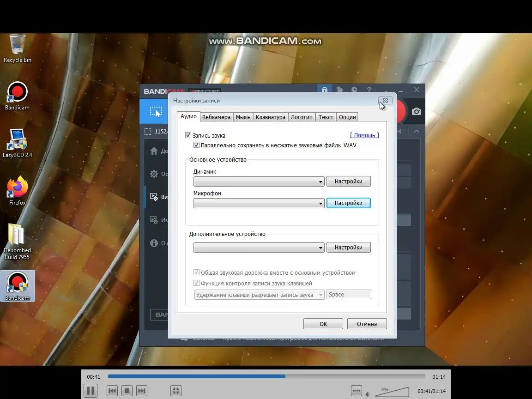Select the Video sidebar icon in Bandicam
Viewport: 532px width, 399px height.
(x=154, y=197)
